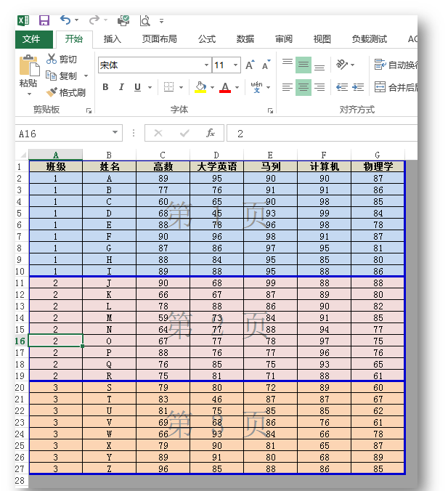The height and width of the screenshot is (491, 448).
Task: Click the wrap text button
Action: (x=396, y=65)
